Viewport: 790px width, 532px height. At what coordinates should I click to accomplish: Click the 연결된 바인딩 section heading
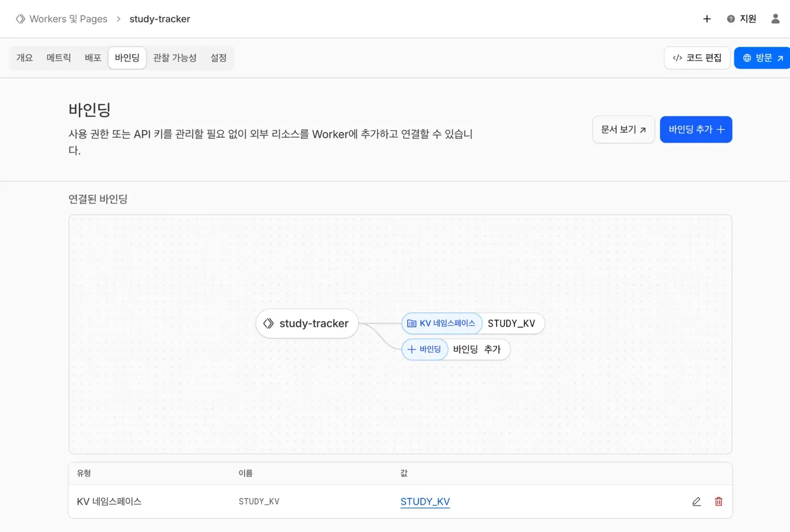coord(98,199)
